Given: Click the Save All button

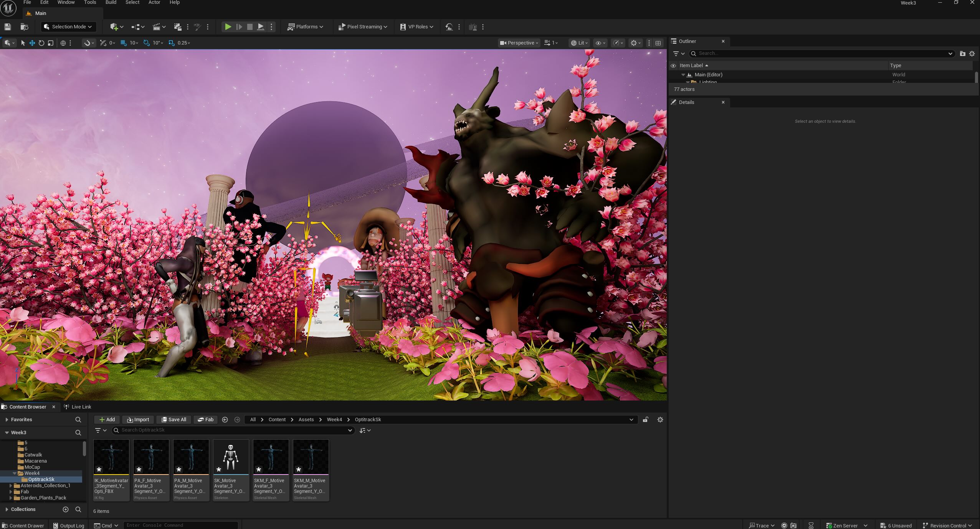Looking at the screenshot, I should tap(174, 420).
